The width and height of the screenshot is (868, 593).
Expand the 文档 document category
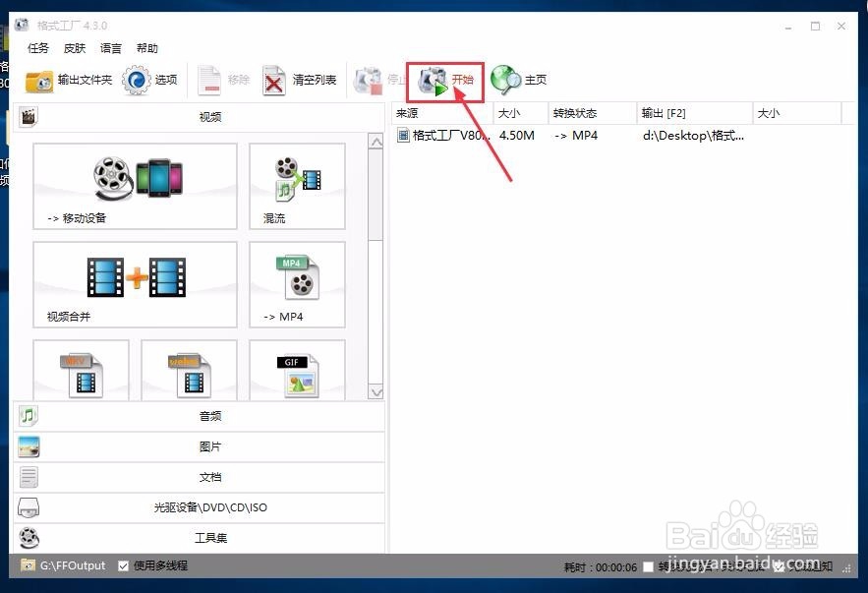200,477
